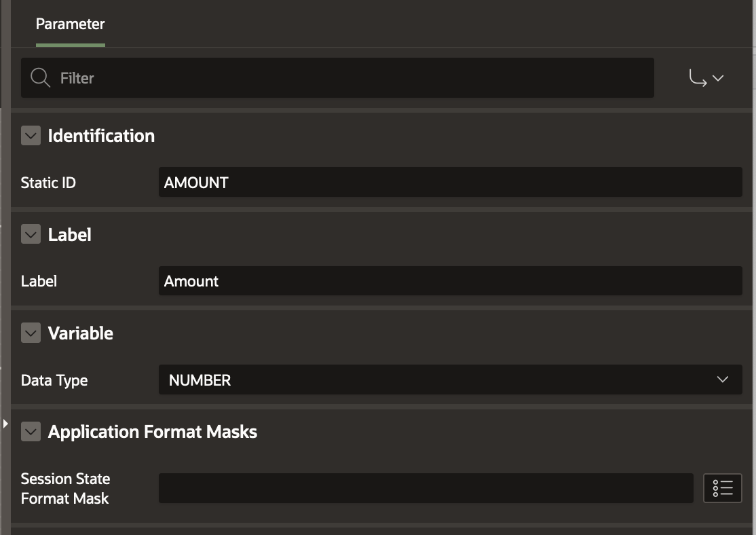756x535 pixels.
Task: Collapse the Label section
Action: (31, 235)
